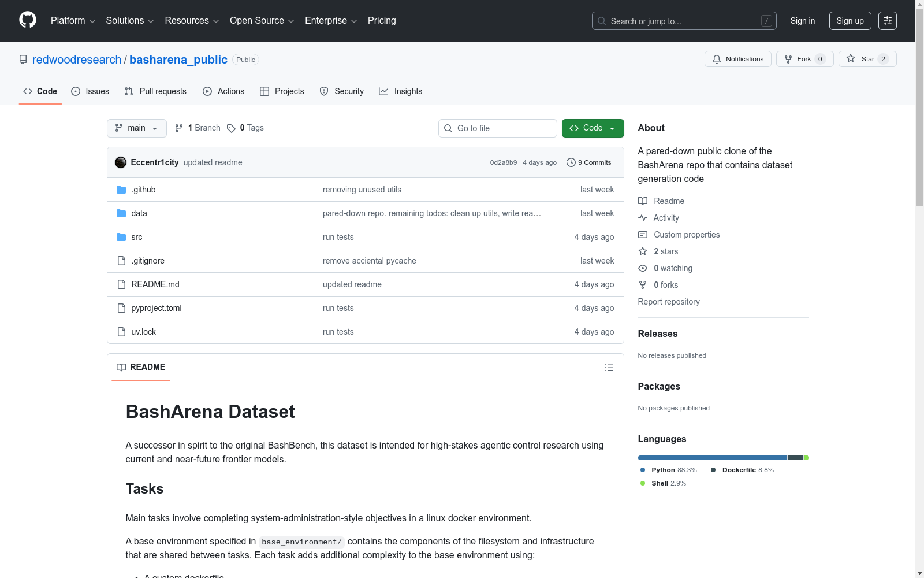Open the Eccentr1city author profile link
The image size is (924, 578).
[155, 162]
